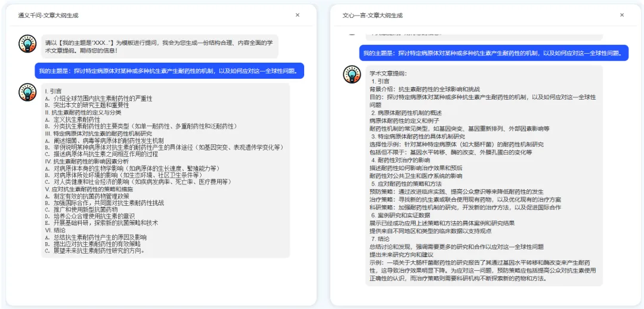
Task: Click heading II. 抗生素耐药性的定义与分类
Action: tap(83, 112)
